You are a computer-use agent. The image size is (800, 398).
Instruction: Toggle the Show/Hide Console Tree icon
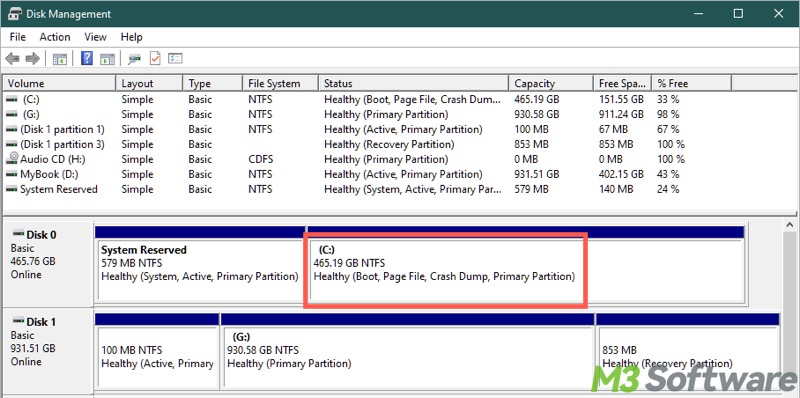tap(60, 59)
